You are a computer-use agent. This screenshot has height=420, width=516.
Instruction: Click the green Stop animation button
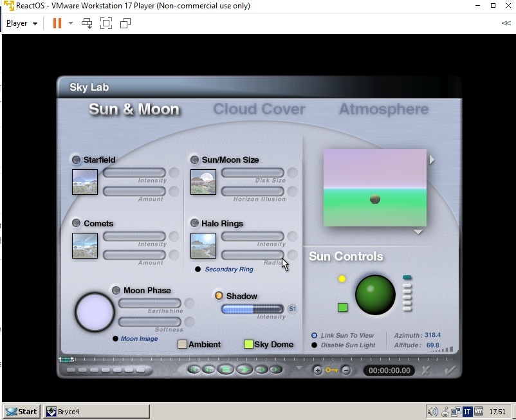pos(226,370)
